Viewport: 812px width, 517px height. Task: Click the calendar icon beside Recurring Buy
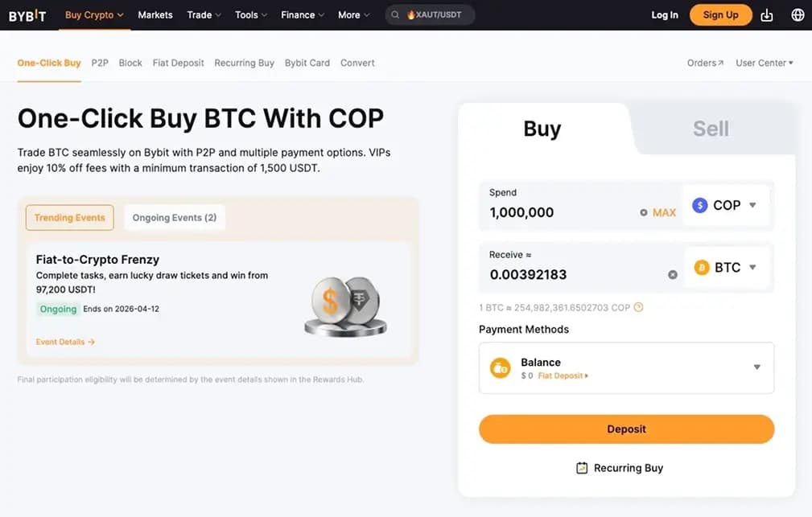click(581, 467)
